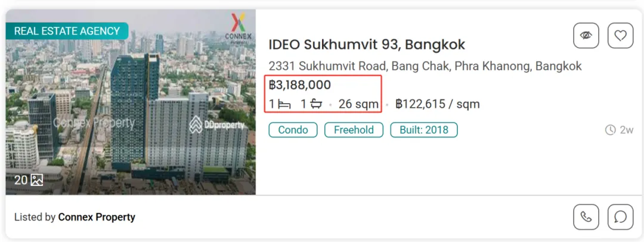Click the Connex Property agent link
This screenshot has height=242, width=644.
point(97,217)
